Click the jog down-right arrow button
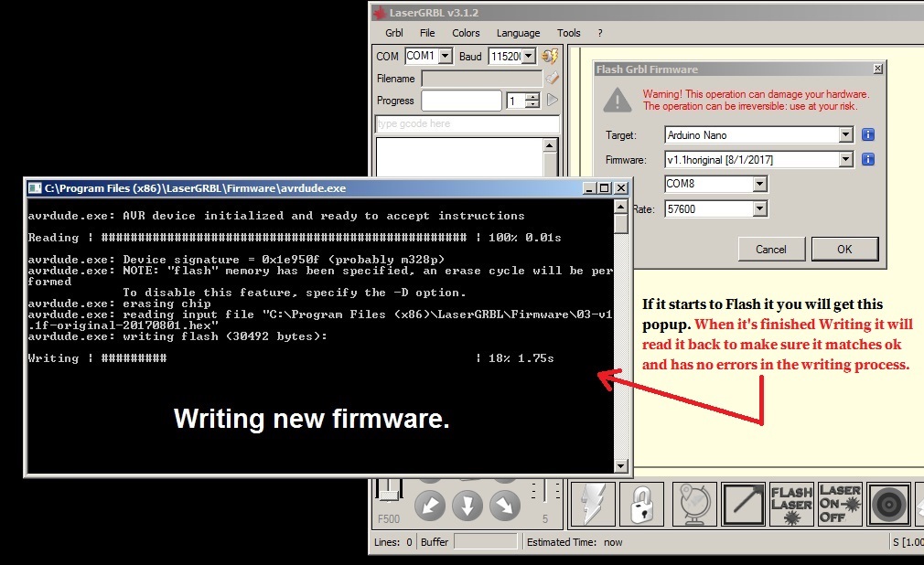 click(504, 506)
